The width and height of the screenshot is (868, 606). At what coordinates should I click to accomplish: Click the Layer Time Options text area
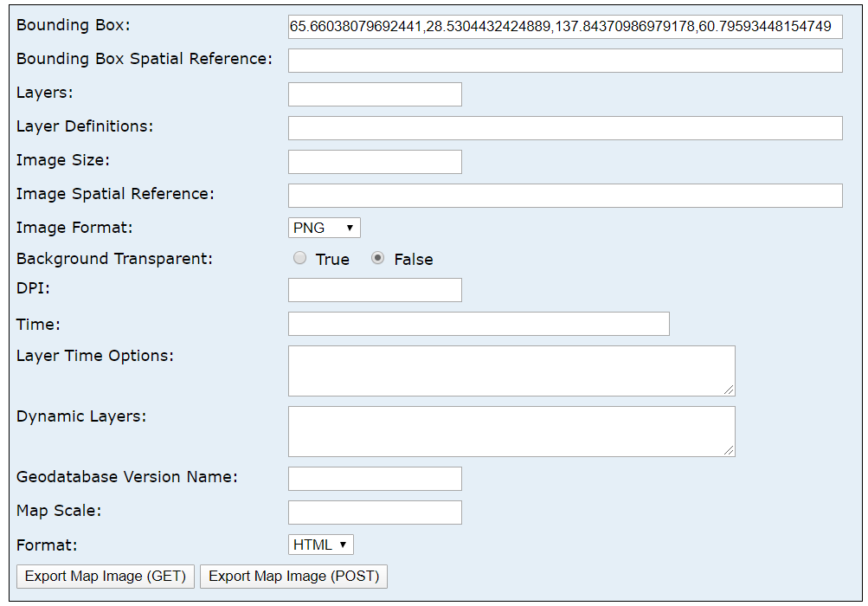511,371
